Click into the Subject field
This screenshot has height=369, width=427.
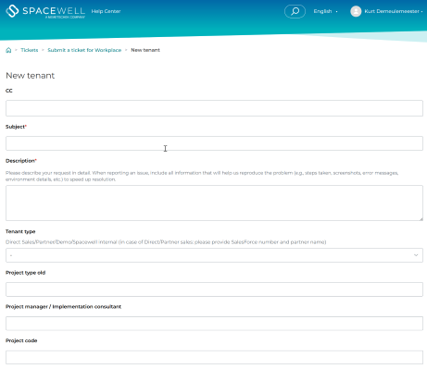coord(214,143)
